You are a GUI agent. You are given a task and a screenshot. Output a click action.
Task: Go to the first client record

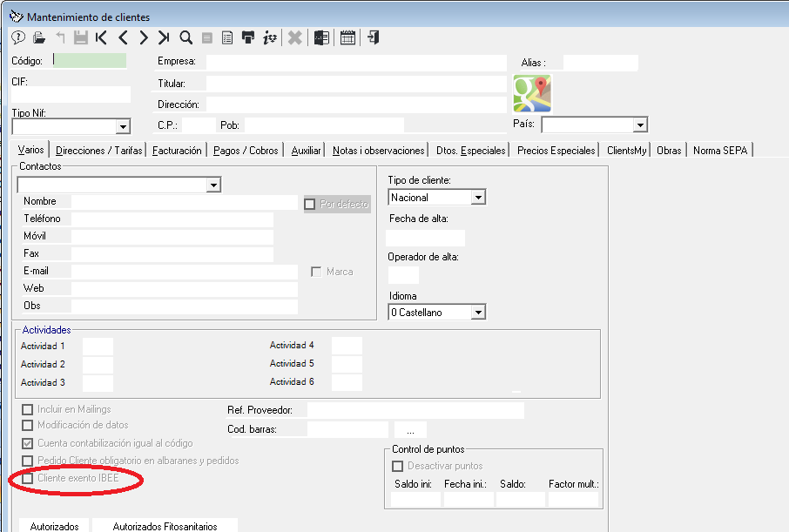101,37
